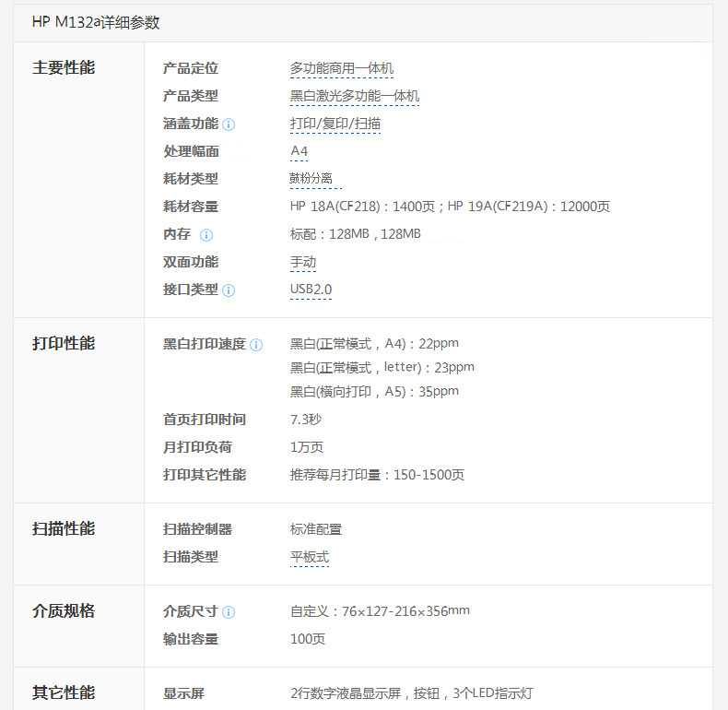
Task: Select the 主要性能 section heading
Action: 64,68
